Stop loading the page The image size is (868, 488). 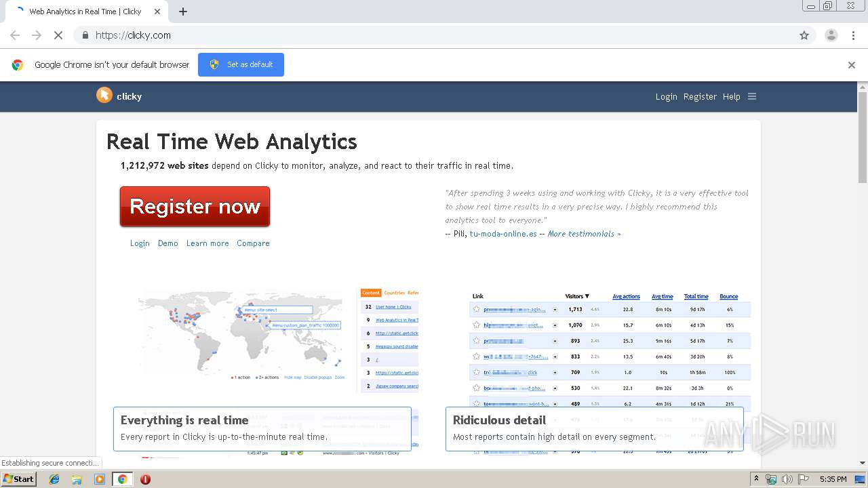(58, 35)
